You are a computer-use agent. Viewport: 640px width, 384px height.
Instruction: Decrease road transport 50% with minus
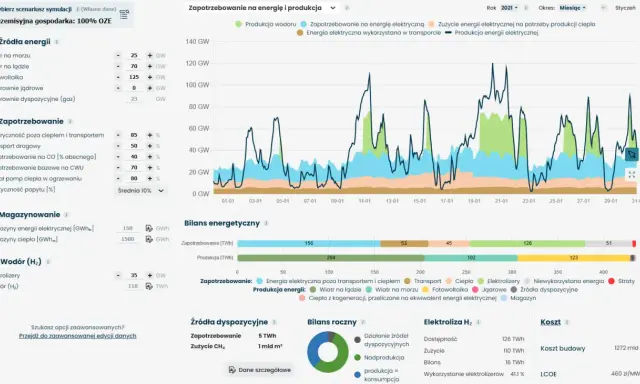(x=118, y=146)
